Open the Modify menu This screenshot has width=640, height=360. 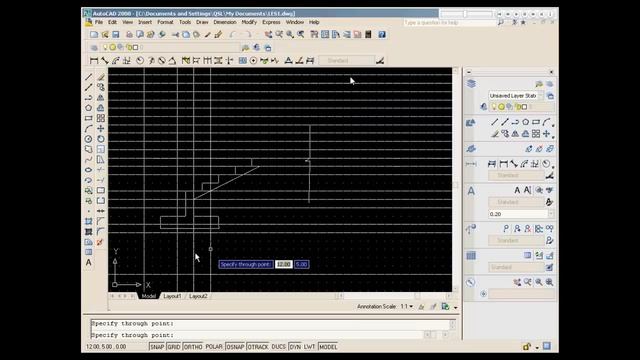[249, 22]
